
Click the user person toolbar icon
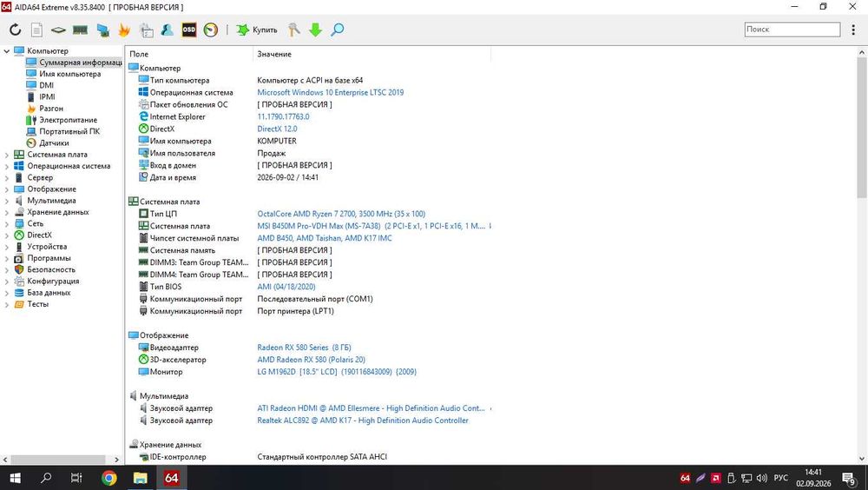click(168, 30)
